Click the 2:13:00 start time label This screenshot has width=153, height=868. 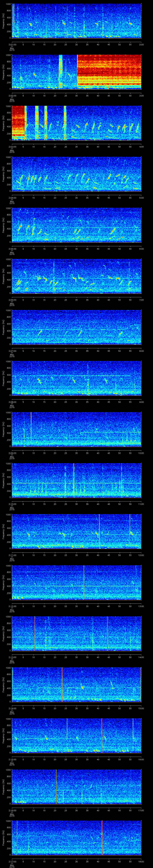[x=12, y=657]
